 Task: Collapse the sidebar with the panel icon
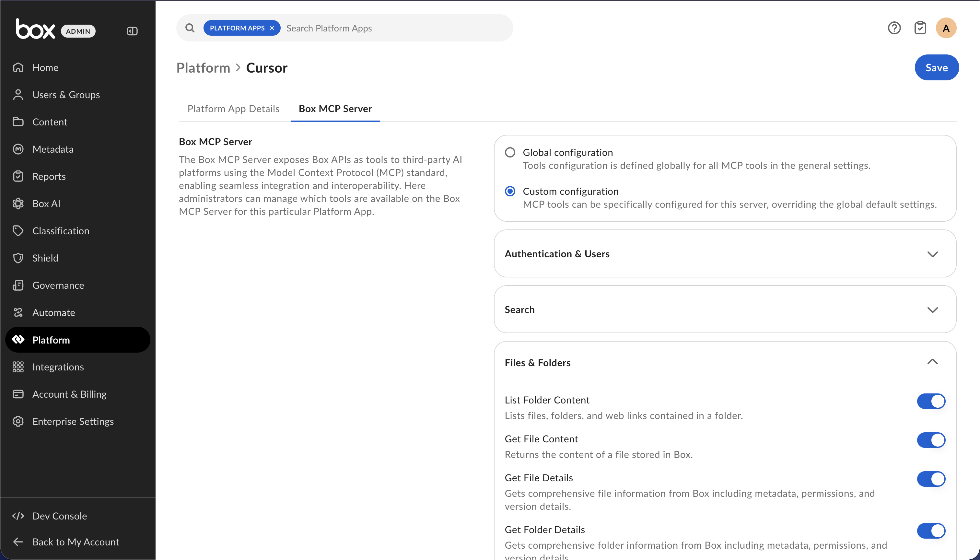[x=132, y=31]
